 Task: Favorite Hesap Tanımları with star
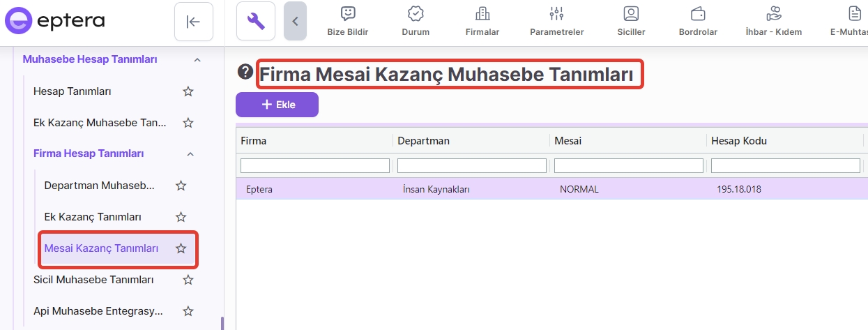188,91
